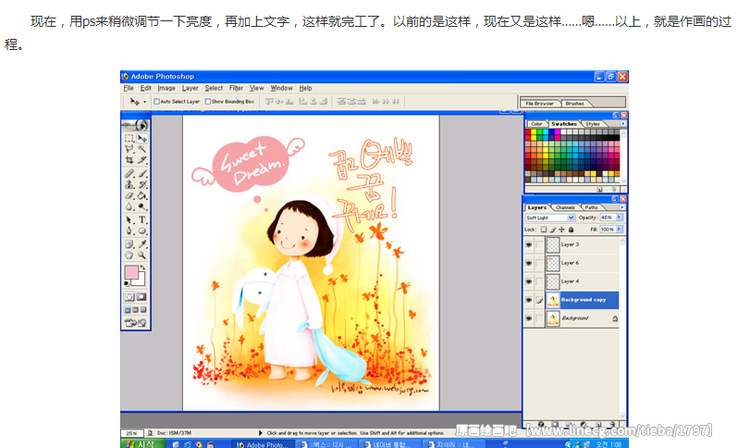The height and width of the screenshot is (448, 750).
Task: Open the Soft Light blend mode dropdown
Action: (571, 218)
